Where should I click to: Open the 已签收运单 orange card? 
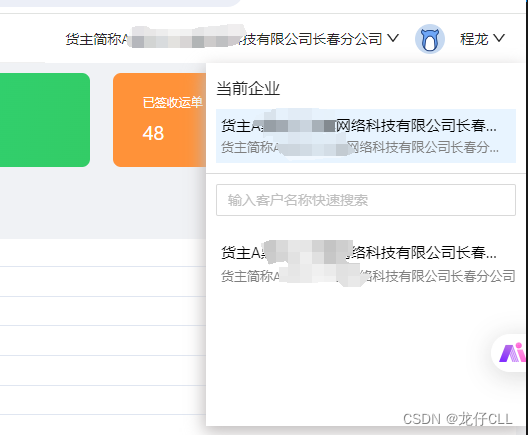point(159,120)
